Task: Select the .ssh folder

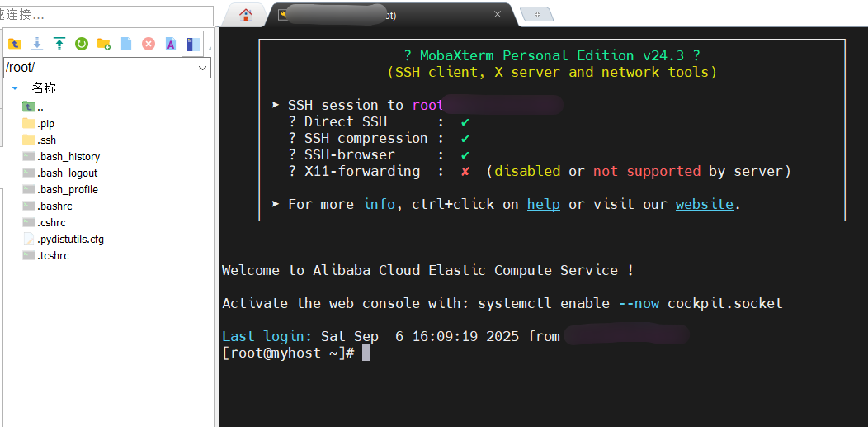Action: [x=40, y=140]
